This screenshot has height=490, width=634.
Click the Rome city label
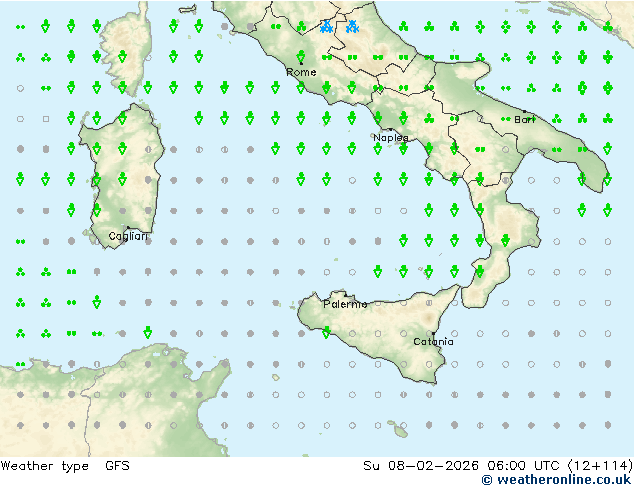click(x=301, y=72)
